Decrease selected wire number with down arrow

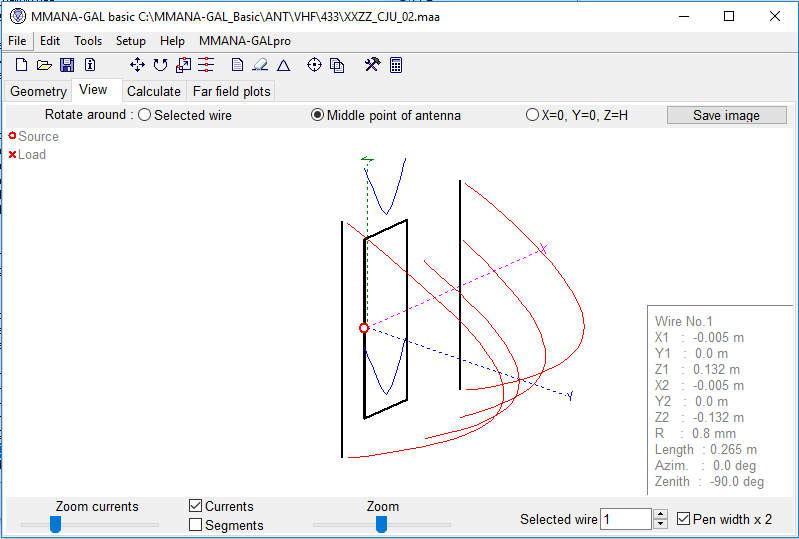[660, 524]
